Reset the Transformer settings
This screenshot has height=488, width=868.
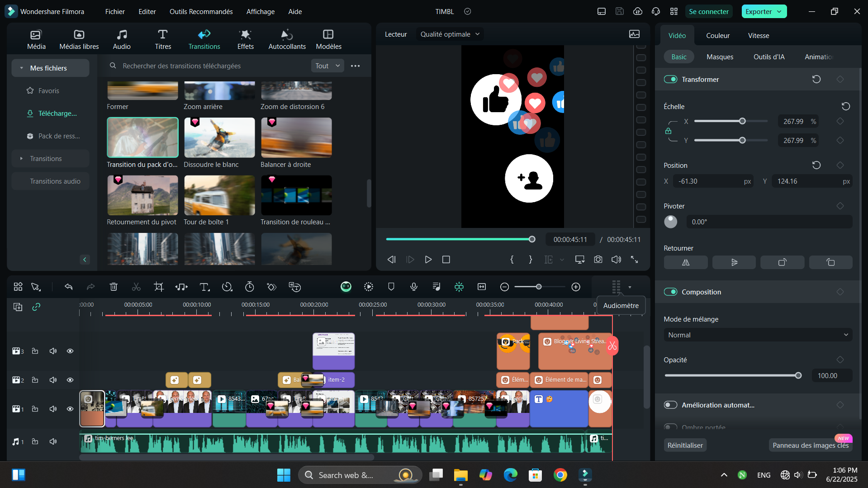click(816, 79)
